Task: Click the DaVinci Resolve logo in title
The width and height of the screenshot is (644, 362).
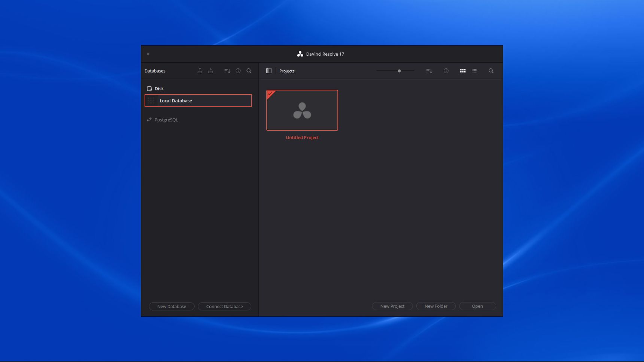Action: (x=300, y=54)
